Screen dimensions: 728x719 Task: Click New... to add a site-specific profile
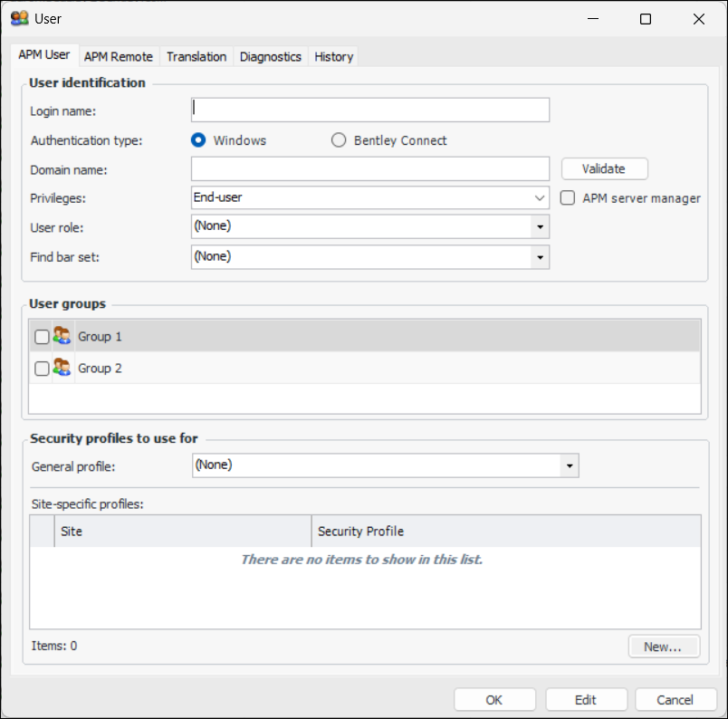[x=664, y=646]
